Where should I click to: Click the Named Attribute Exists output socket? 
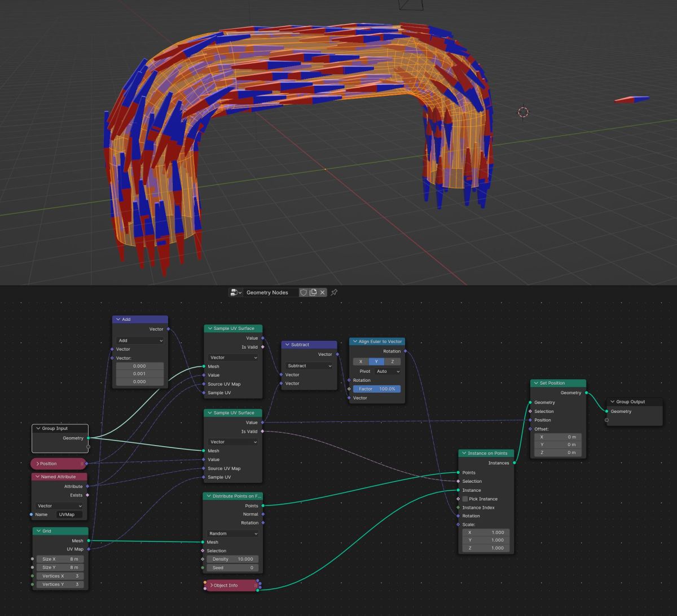point(87,495)
